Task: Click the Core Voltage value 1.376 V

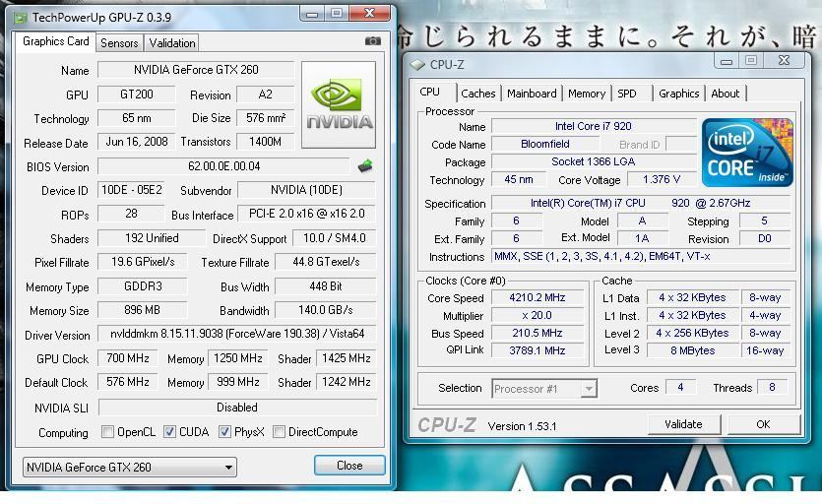Action: (662, 179)
